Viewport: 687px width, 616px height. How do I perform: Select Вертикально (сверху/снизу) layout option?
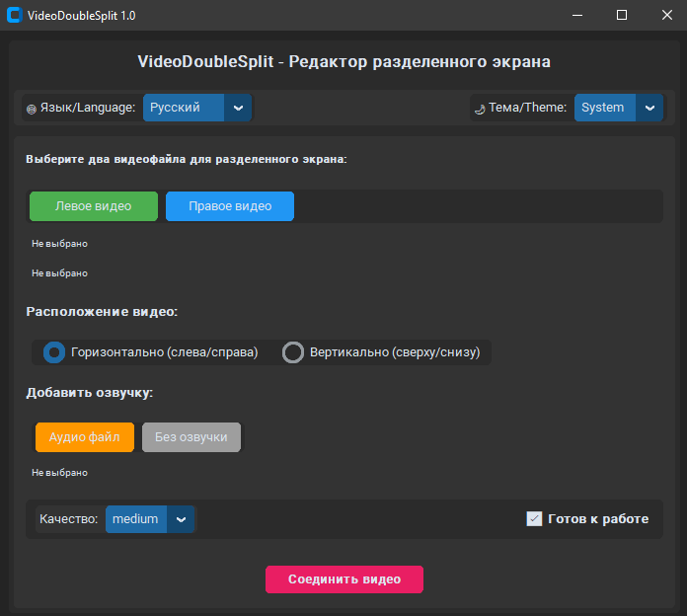293,352
